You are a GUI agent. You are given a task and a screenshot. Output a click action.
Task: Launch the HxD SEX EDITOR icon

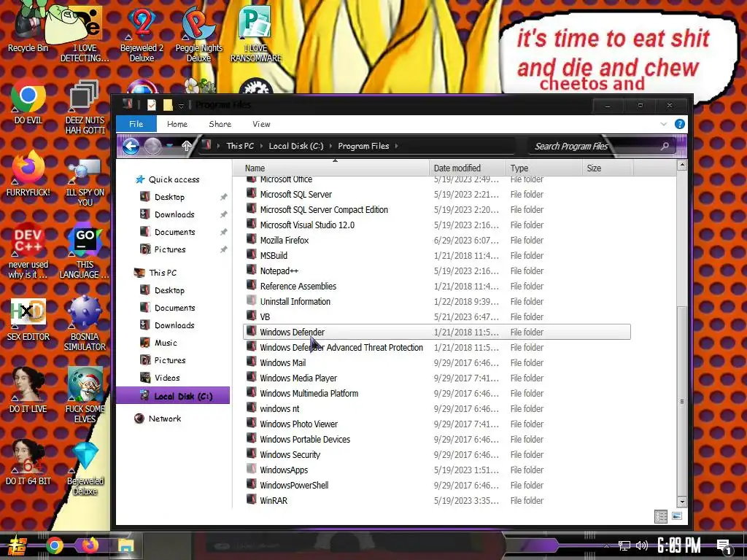28,319
